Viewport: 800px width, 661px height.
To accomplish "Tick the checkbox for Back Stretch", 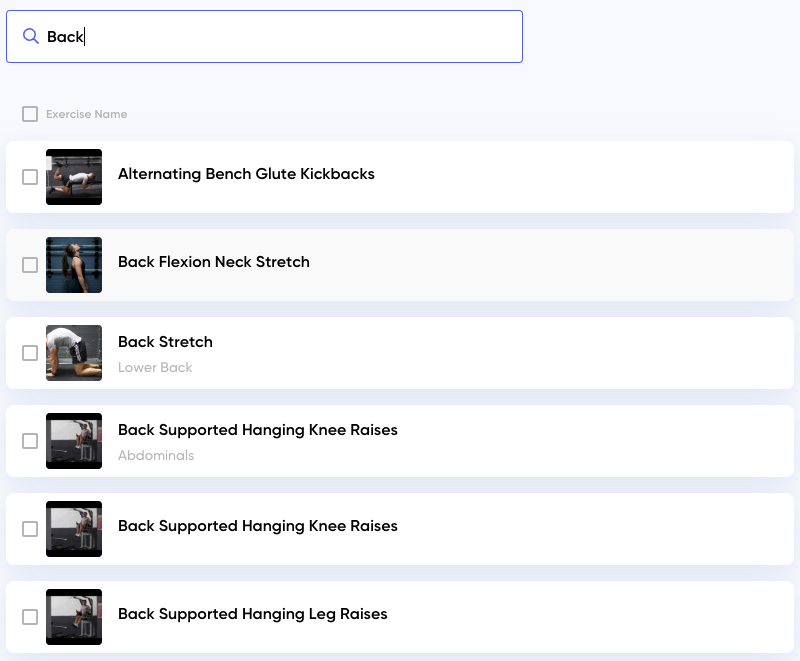I will [x=30, y=353].
